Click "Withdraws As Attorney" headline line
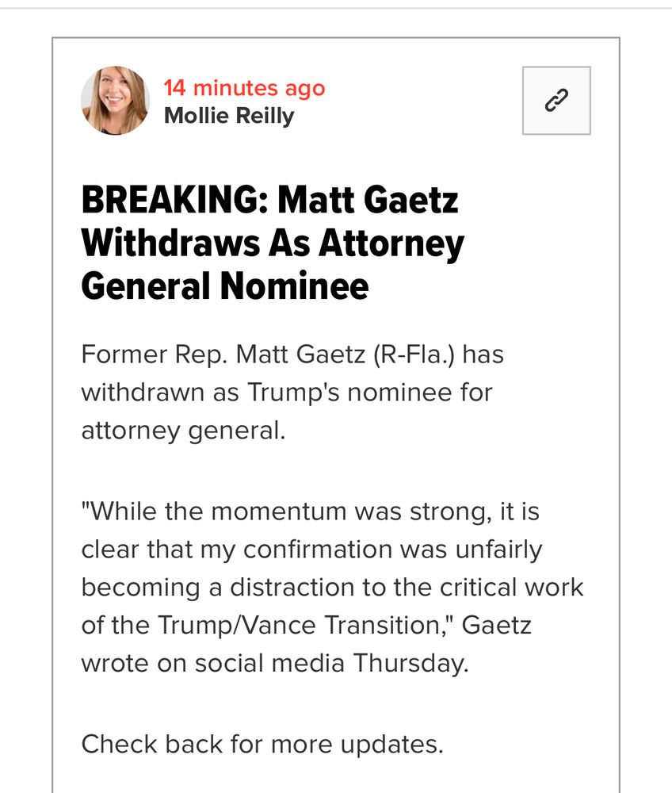 (273, 243)
